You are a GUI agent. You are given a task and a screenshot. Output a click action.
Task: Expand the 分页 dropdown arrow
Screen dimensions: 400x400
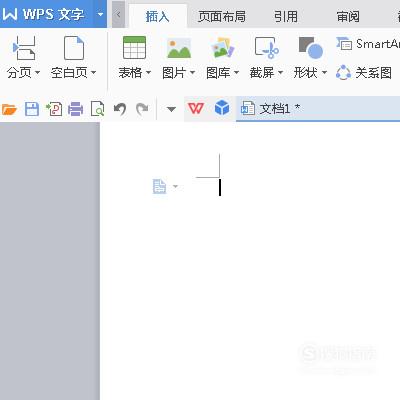(37, 72)
